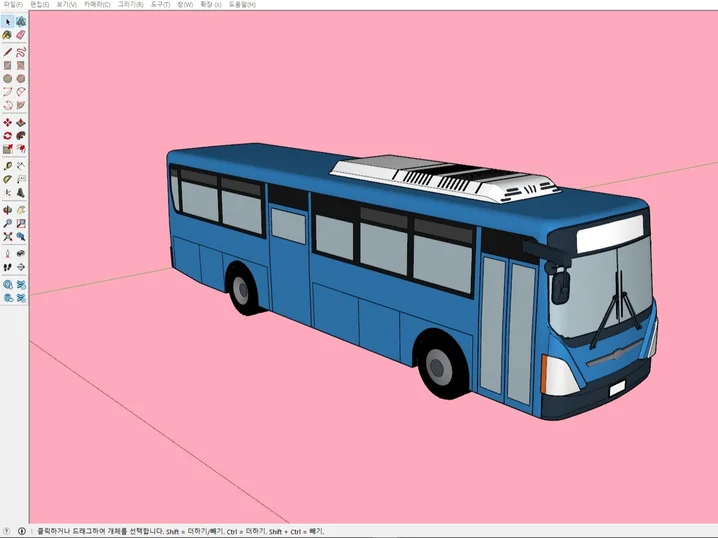Choose the Push/Pull tool
Image resolution: width=718 pixels, height=538 pixels.
tap(21, 122)
